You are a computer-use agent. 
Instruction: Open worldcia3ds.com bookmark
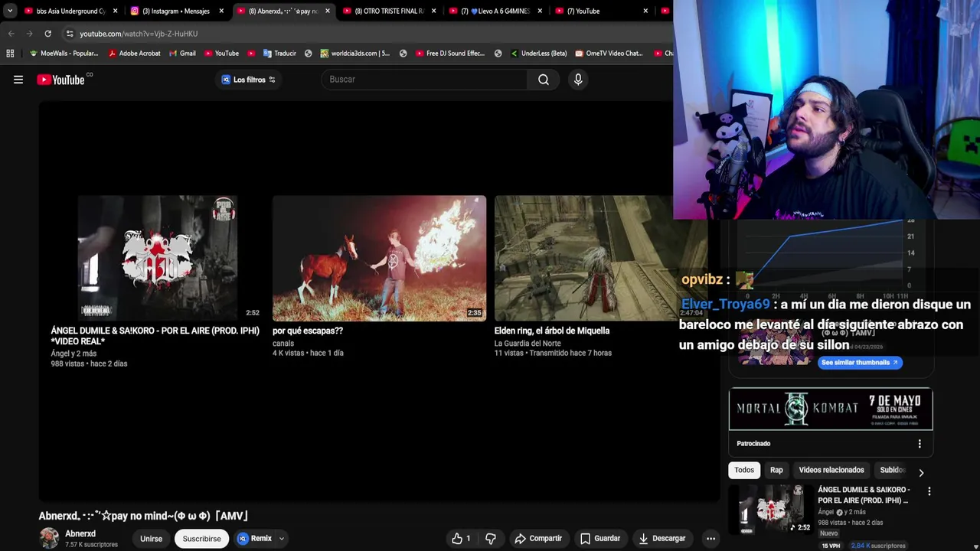[x=354, y=54]
